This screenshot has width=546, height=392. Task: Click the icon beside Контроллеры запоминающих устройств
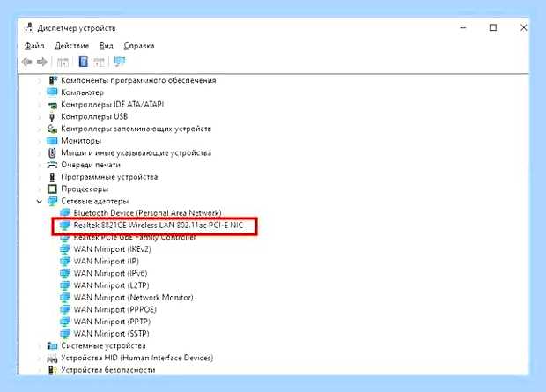tap(52, 129)
